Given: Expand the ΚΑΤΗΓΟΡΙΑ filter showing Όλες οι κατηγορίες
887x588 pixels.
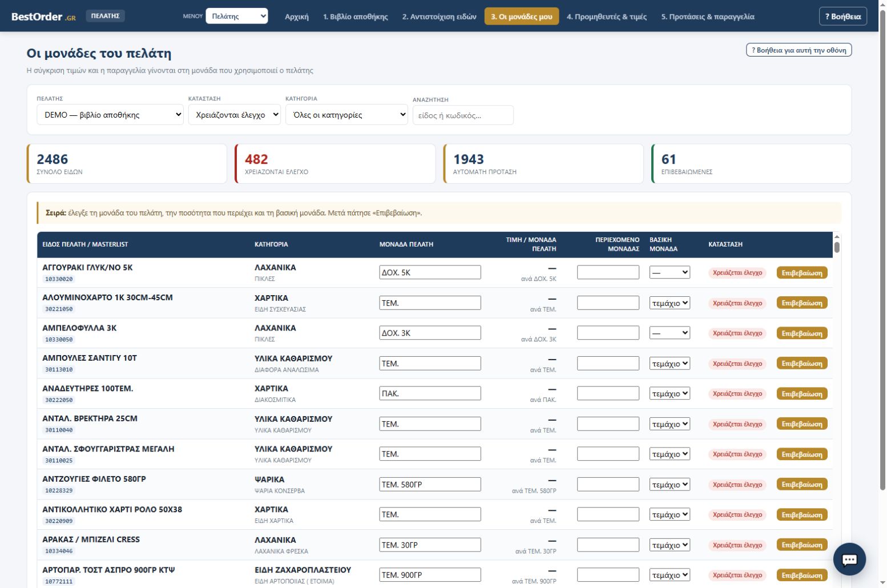Looking at the screenshot, I should click(346, 115).
